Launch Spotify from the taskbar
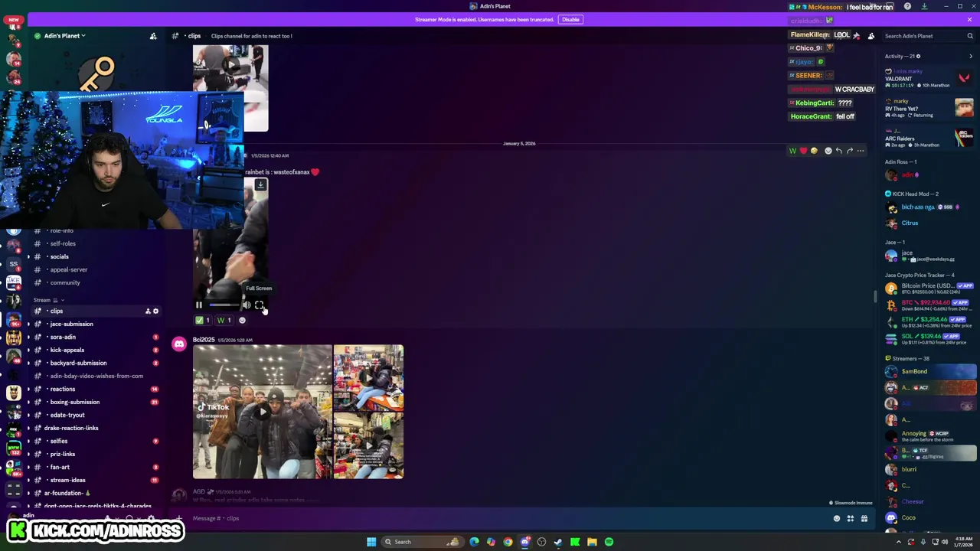The width and height of the screenshot is (980, 551). 609,542
